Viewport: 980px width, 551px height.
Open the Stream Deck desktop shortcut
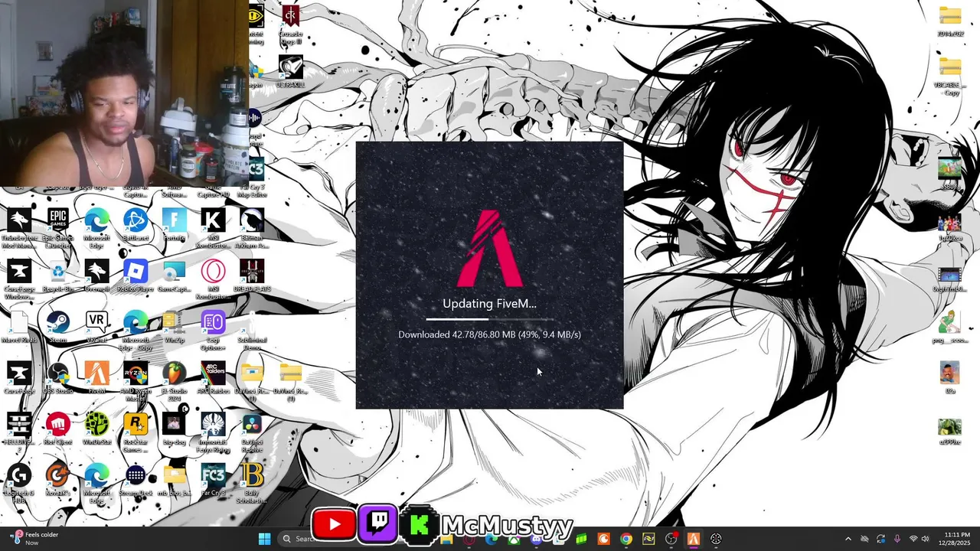[136, 481]
